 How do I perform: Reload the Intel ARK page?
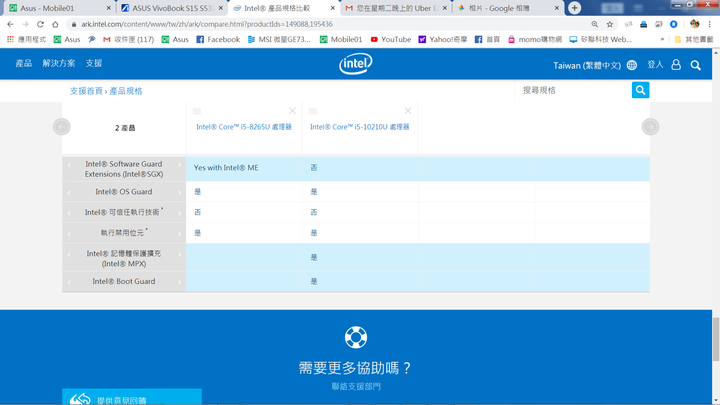[x=40, y=24]
